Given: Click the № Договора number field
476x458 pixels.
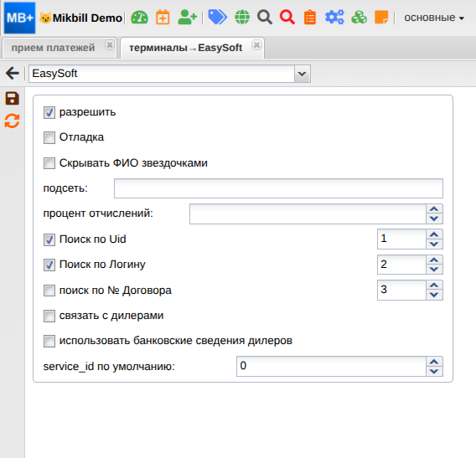Looking at the screenshot, I should click(x=401, y=291).
